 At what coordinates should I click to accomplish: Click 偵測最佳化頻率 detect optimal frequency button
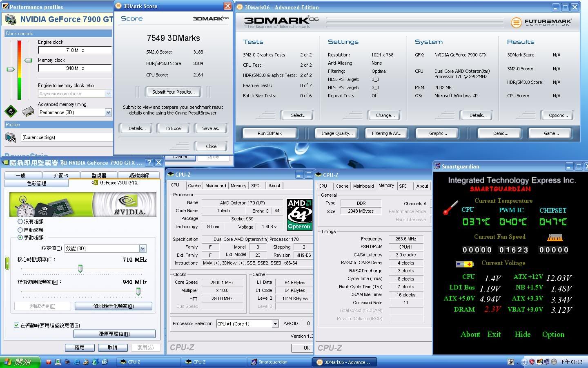point(114,306)
